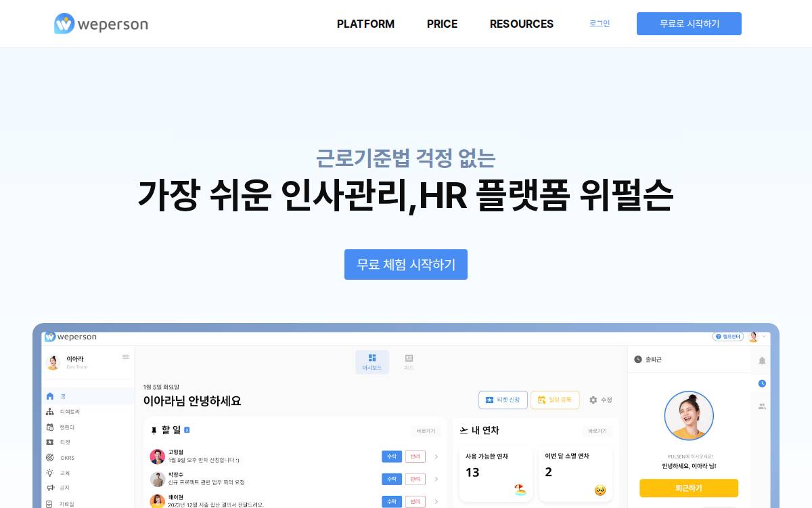Click the text "1월 5일 화요일"
Image resolution: width=812 pixels, height=508 pixels.
[x=161, y=387]
